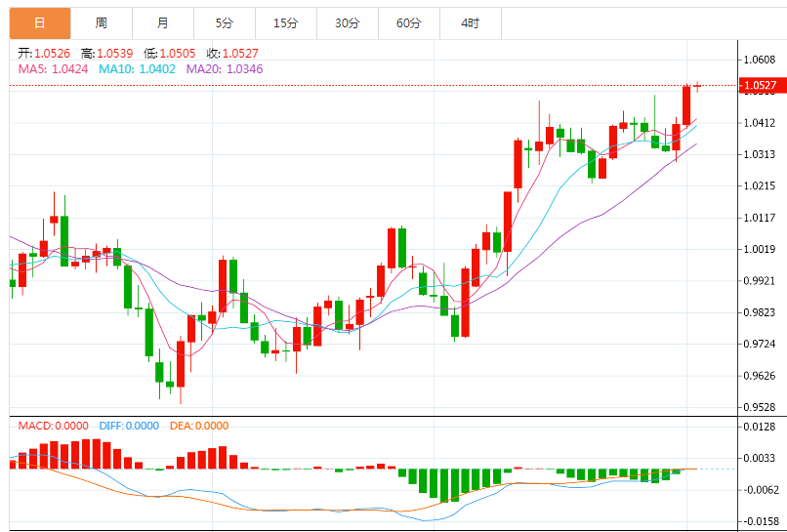The height and width of the screenshot is (532, 787).
Task: Click the DEA:0.0000 indicator label
Action: (199, 426)
